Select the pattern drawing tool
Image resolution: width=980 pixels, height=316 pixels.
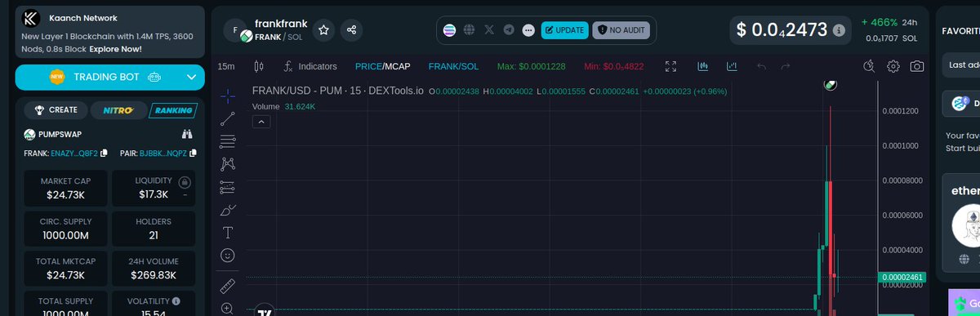click(x=228, y=164)
